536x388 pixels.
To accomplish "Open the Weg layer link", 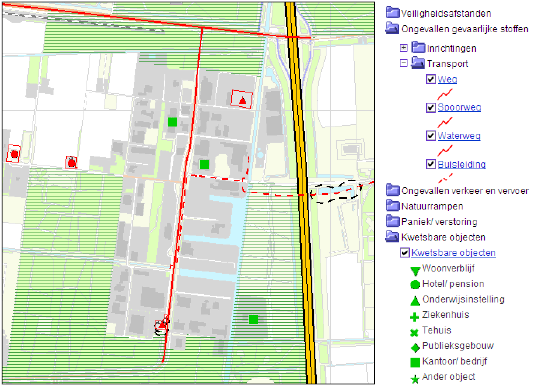I will pyautogui.click(x=447, y=79).
